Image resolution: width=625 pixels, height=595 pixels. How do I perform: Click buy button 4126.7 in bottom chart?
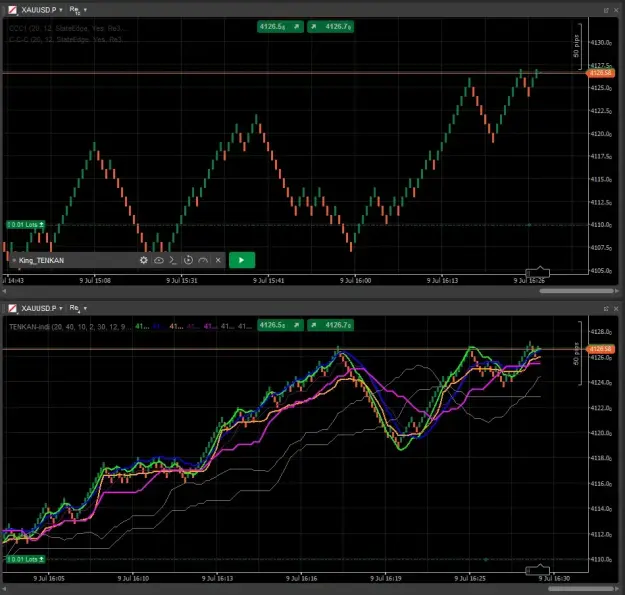330,325
